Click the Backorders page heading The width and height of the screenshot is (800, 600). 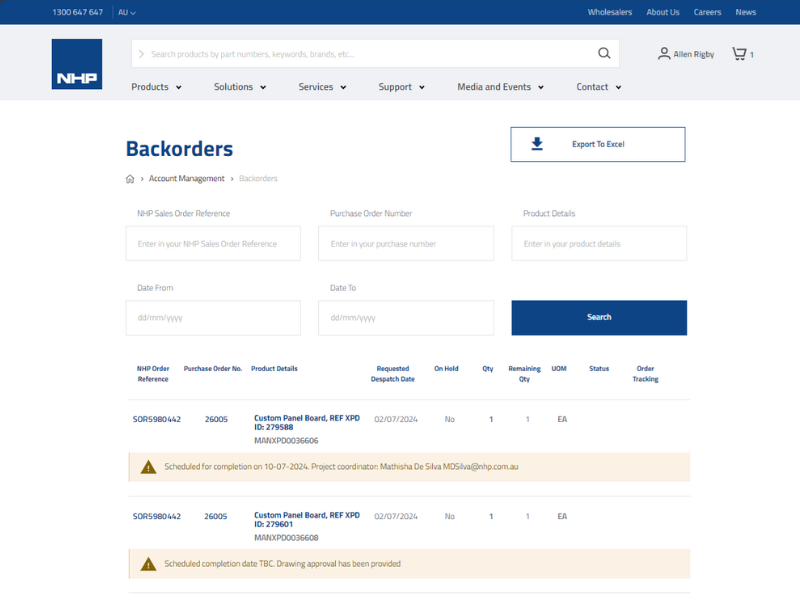point(179,149)
